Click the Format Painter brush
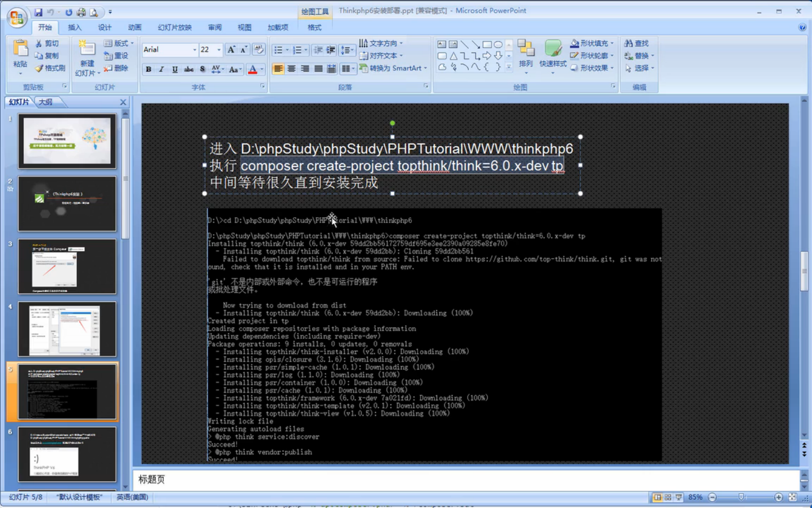The image size is (812, 508). pos(50,68)
